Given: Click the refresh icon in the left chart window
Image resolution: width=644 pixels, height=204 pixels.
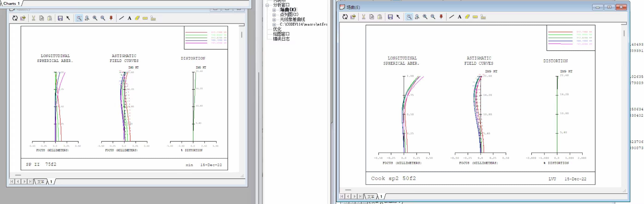Looking at the screenshot, I should pos(15,18).
